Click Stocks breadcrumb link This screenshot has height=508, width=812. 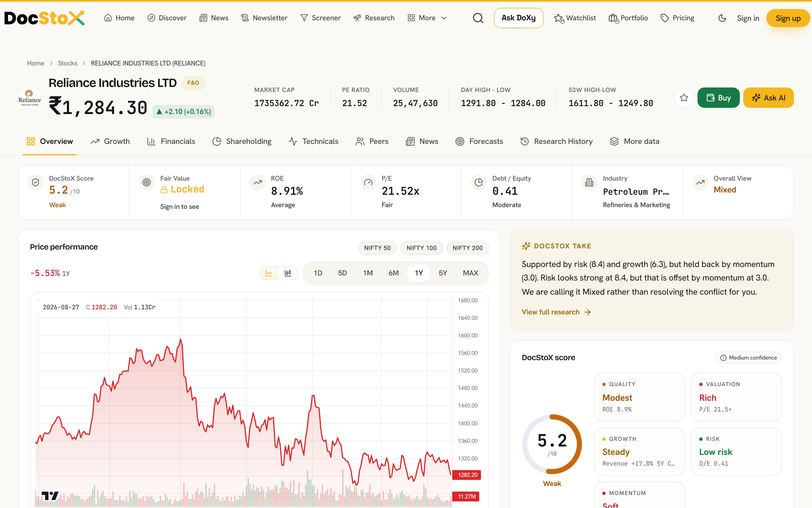[67, 63]
